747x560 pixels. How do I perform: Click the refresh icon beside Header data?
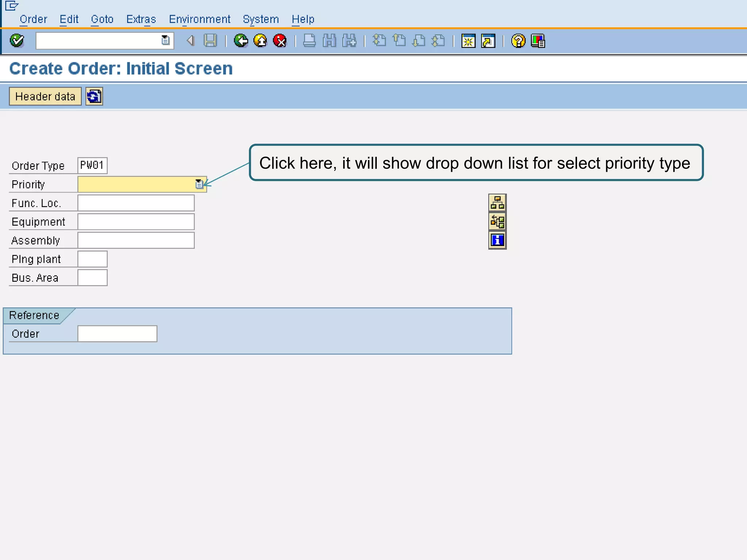[94, 96]
